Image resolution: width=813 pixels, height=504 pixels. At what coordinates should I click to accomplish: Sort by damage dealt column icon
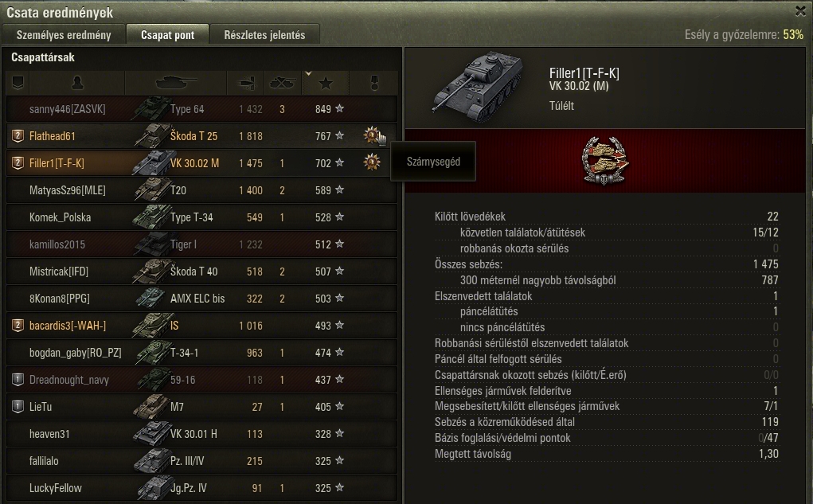pos(246,83)
